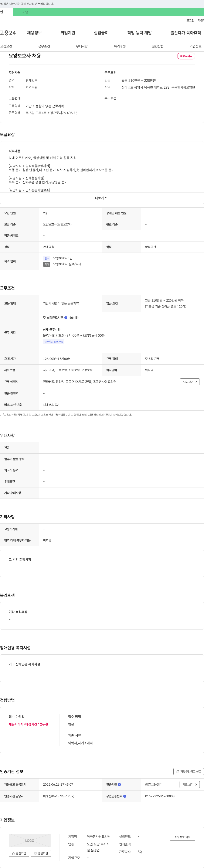Open the 채용정보 main menu

coord(34,33)
